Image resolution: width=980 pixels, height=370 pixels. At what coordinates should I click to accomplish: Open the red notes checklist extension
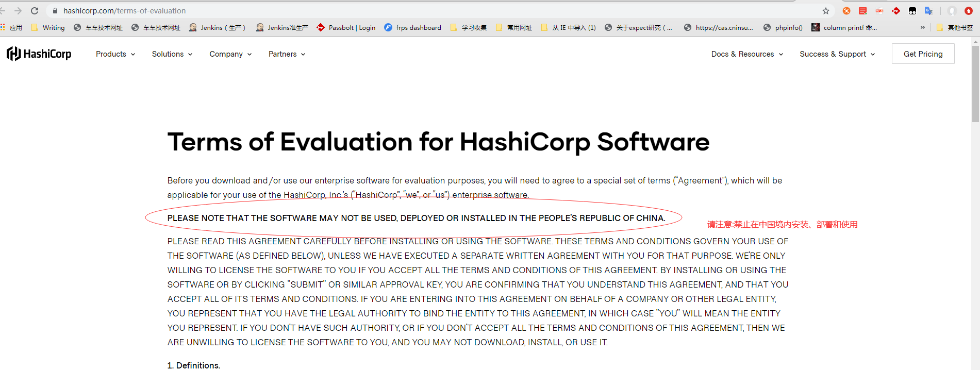pos(863,11)
